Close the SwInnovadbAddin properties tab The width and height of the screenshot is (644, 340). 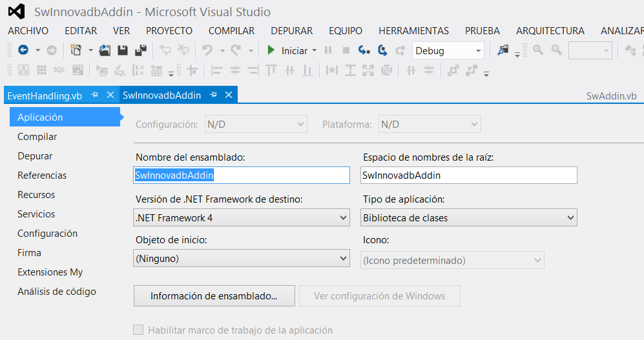tap(229, 95)
